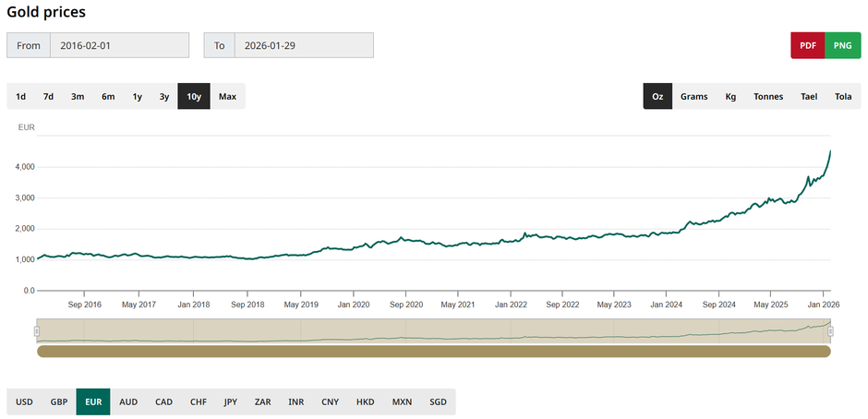Screen dimensions: 868x419
Task: Switch weight unit to Grams
Action: point(693,97)
